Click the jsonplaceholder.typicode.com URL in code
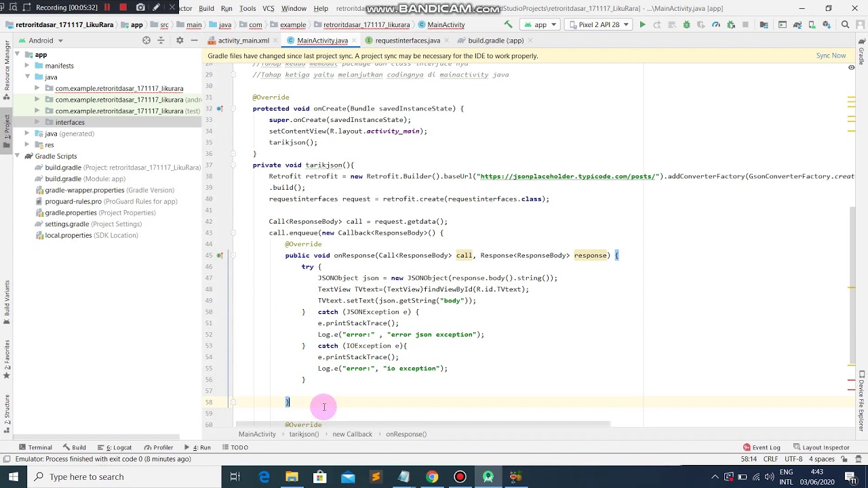 click(568, 176)
